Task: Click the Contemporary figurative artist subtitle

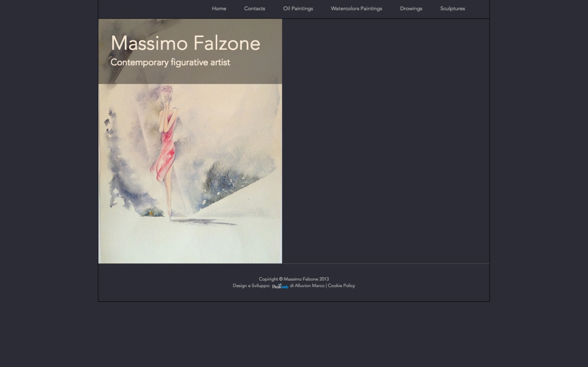Action: click(170, 62)
